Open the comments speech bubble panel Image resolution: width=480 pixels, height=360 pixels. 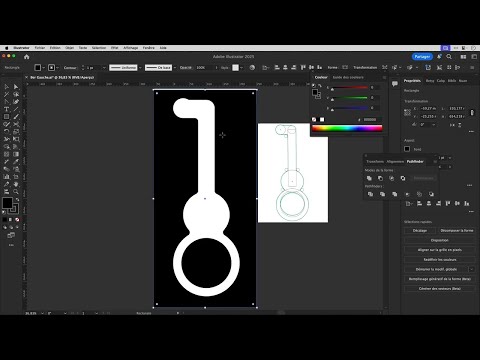(395, 83)
